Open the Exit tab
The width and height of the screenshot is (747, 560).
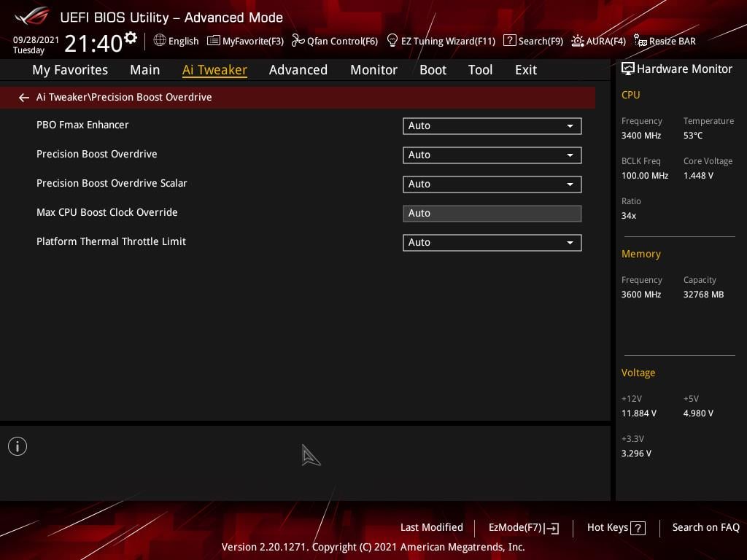526,70
